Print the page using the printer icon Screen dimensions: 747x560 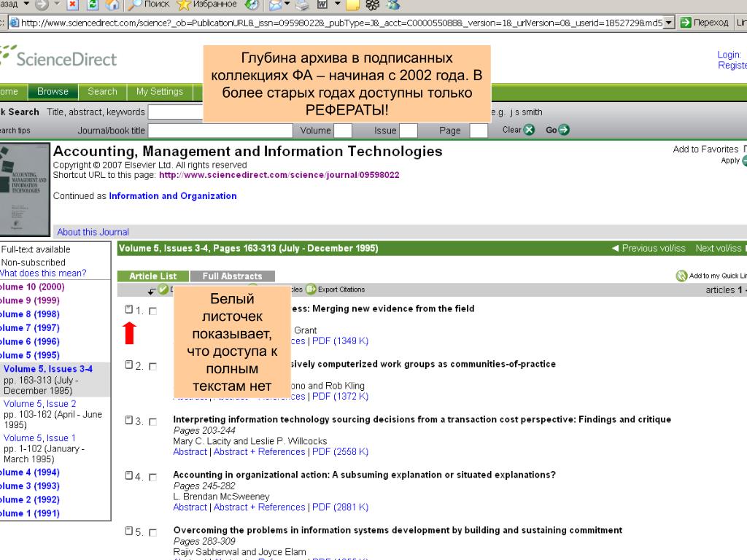coord(303,5)
